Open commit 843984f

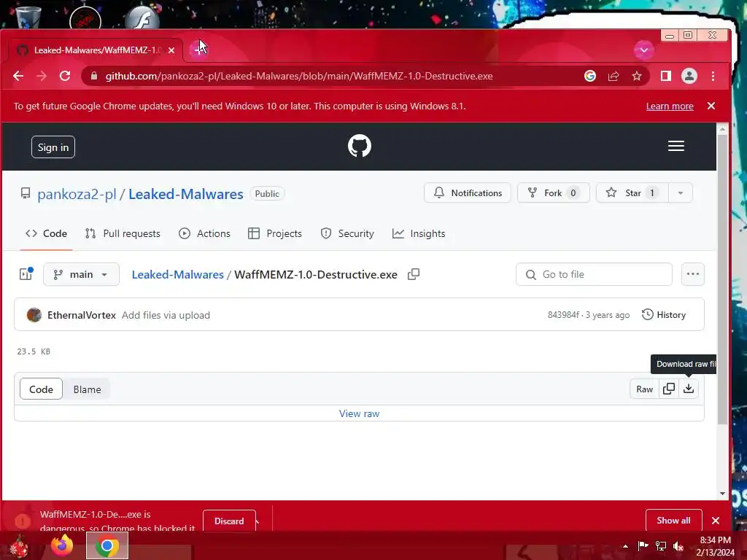pyautogui.click(x=563, y=315)
